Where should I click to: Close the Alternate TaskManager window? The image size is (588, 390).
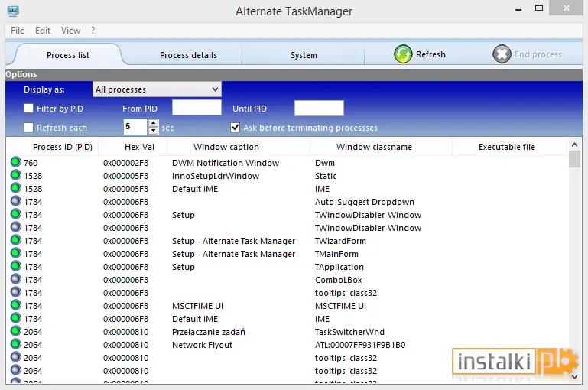click(567, 8)
